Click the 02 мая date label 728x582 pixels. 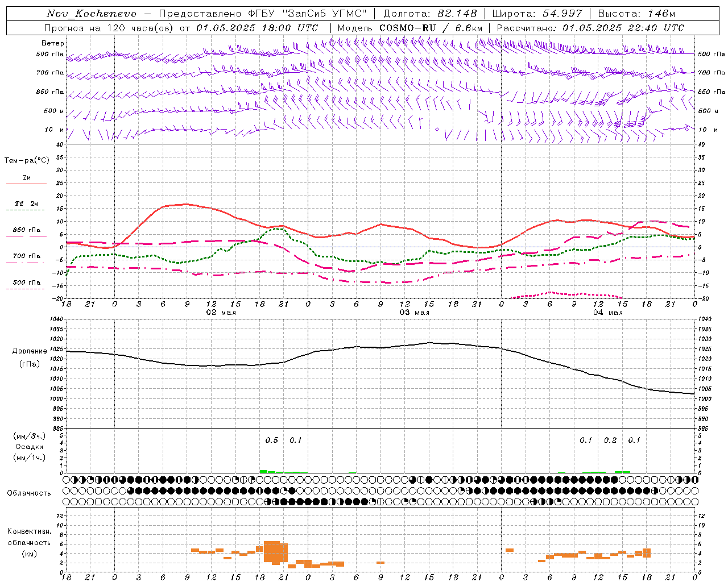point(221,313)
